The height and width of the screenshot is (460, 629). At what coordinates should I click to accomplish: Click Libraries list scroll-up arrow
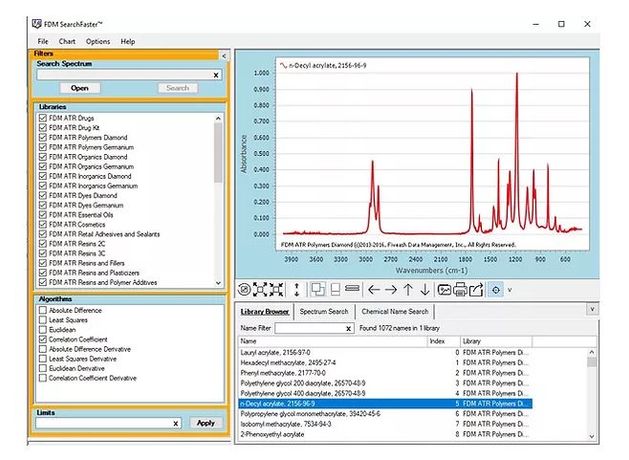point(218,118)
